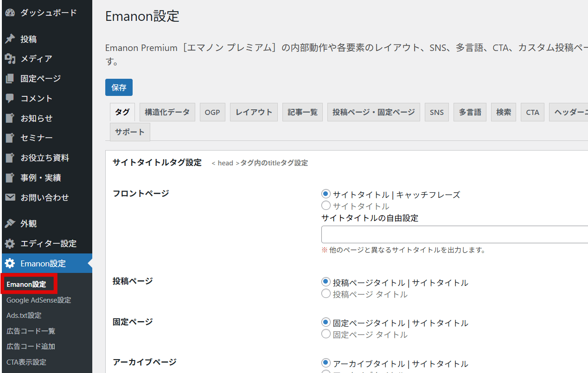Viewport: 588px width, 373px height.
Task: Click the Posts pushpin icon
Action: click(x=10, y=39)
